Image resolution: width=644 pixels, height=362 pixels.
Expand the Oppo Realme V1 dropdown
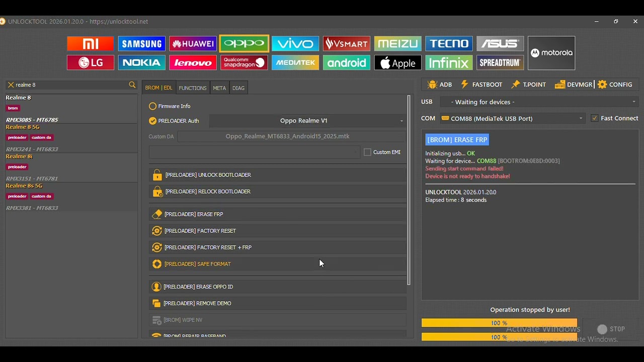tap(307, 121)
